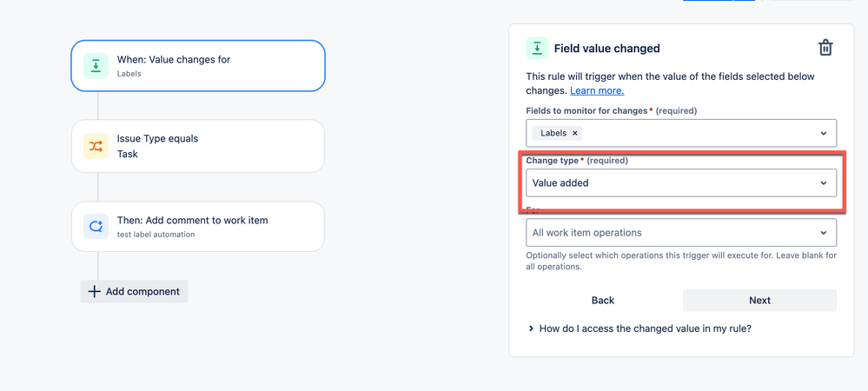
Task: Click the Back button
Action: tap(603, 300)
